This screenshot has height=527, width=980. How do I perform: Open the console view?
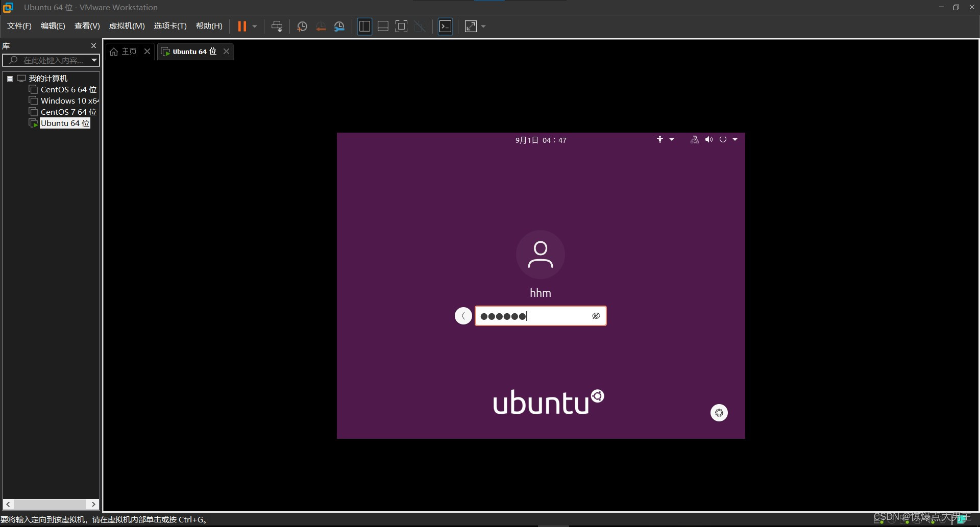446,26
